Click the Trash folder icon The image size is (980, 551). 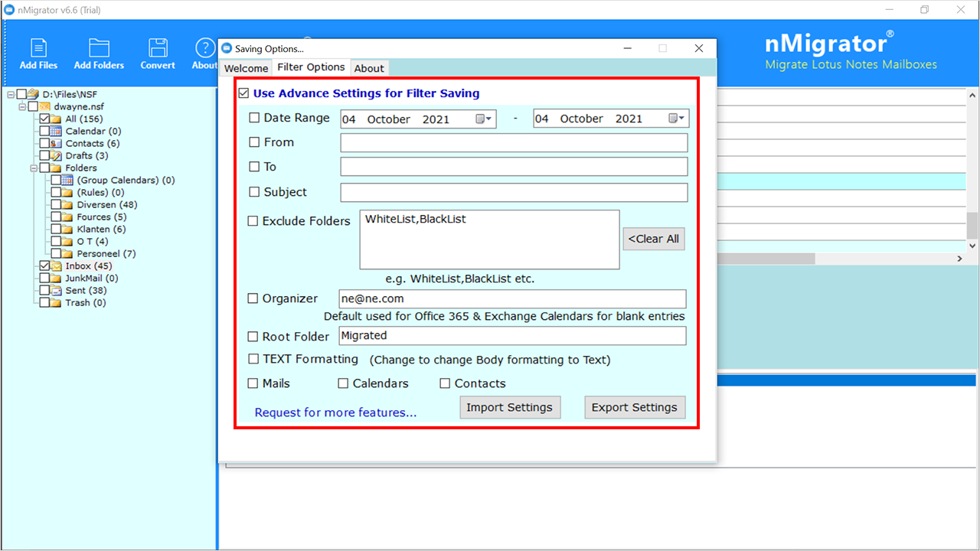click(x=56, y=302)
